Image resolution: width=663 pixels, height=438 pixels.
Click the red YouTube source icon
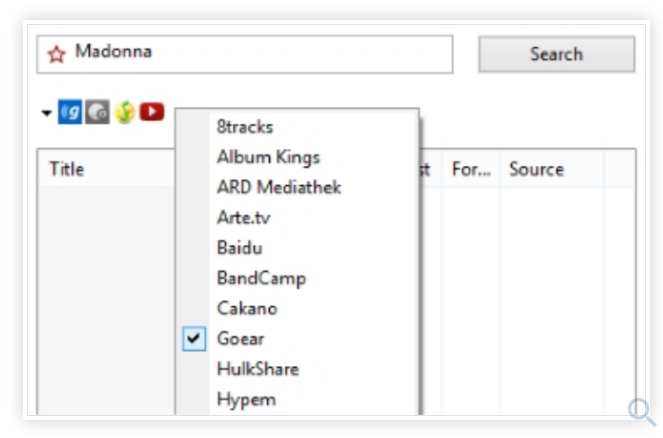152,112
